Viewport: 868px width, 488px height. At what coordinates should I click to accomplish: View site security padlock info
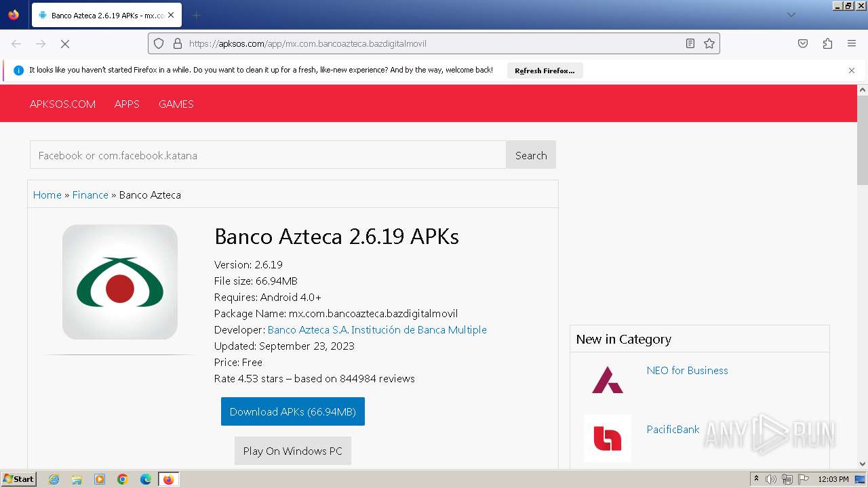178,43
